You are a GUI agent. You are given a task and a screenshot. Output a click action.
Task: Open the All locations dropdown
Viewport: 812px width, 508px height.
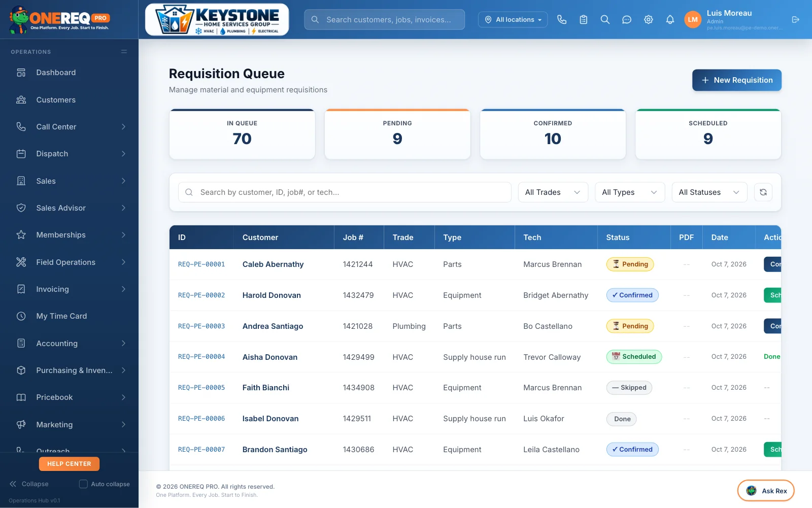[513, 19]
